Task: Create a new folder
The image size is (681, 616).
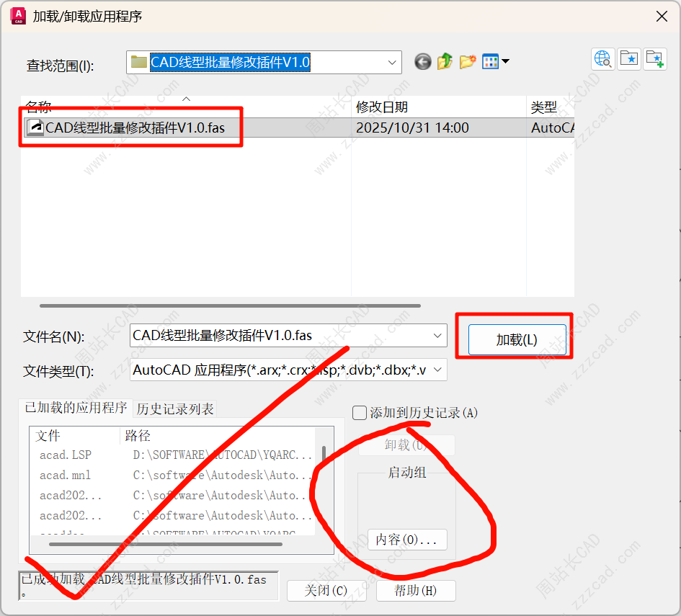Action: 468,62
